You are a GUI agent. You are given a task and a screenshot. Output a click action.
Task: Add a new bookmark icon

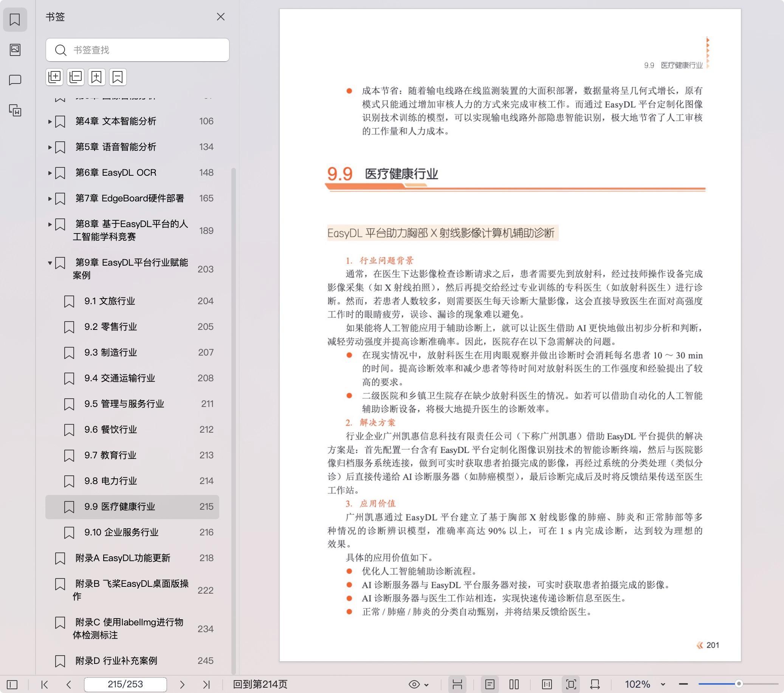[x=97, y=77]
